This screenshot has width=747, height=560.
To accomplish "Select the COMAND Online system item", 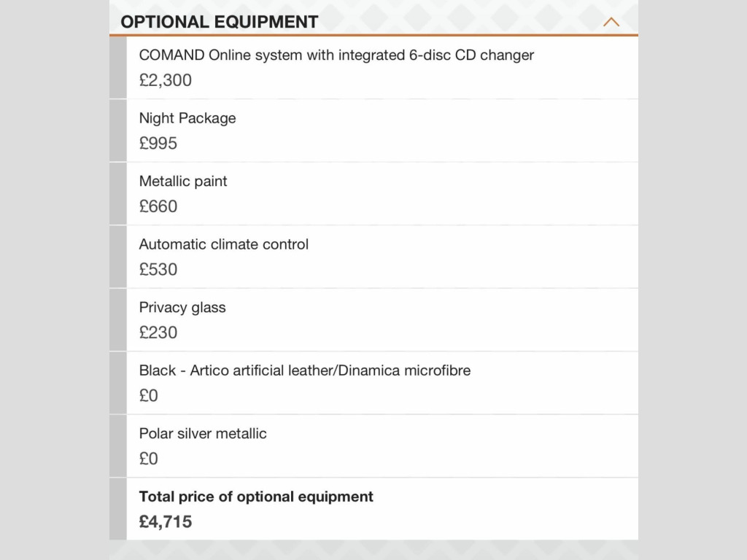I will [336, 55].
